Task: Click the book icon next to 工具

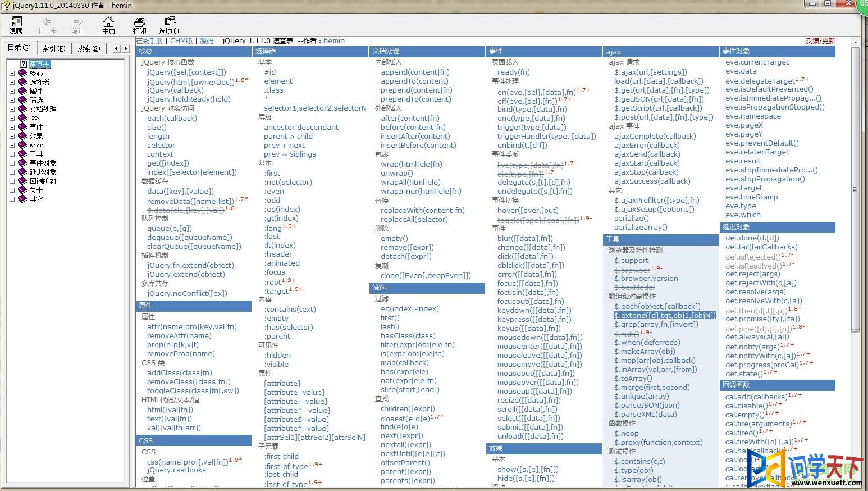Action: 22,154
